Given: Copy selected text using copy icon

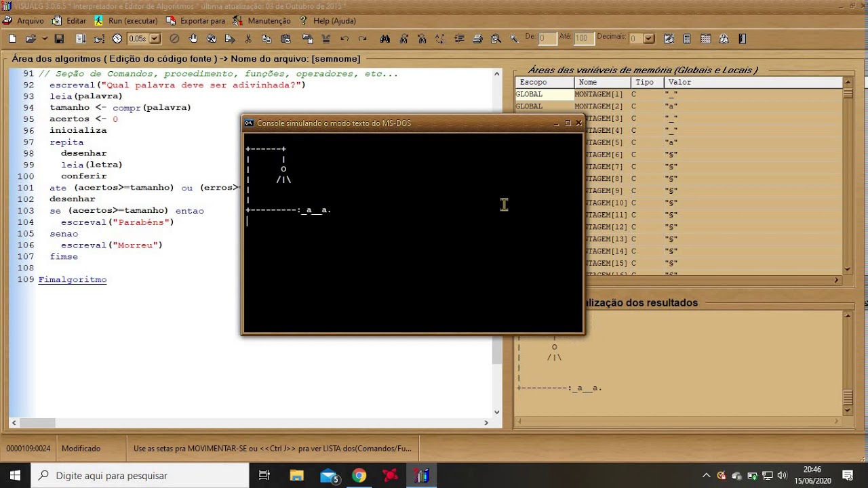Looking at the screenshot, I should (x=267, y=39).
